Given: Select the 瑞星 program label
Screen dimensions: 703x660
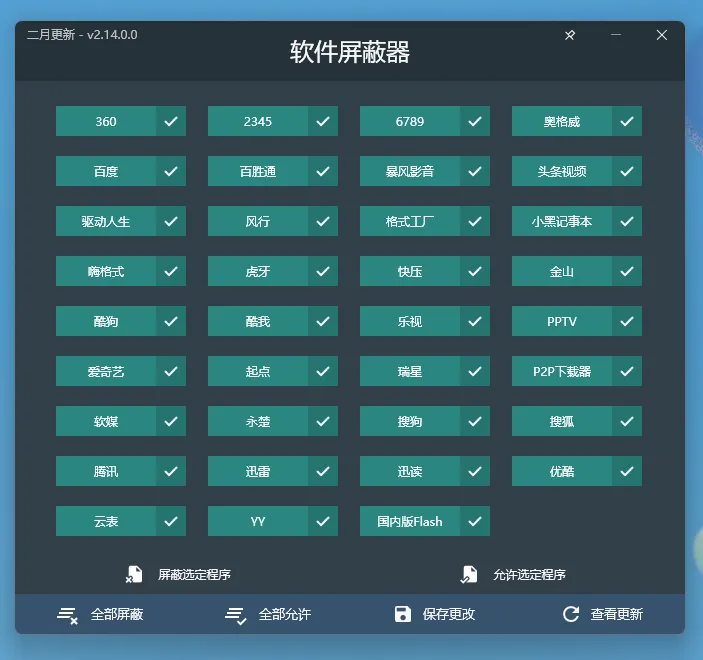Looking at the screenshot, I should 410,371.
